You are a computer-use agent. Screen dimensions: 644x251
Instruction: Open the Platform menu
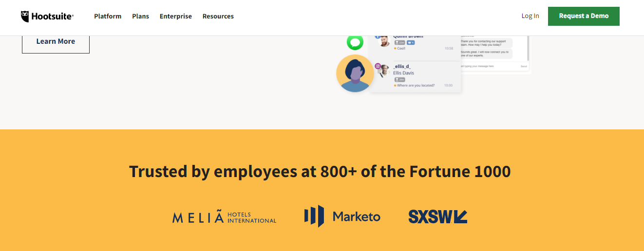pyautogui.click(x=108, y=16)
